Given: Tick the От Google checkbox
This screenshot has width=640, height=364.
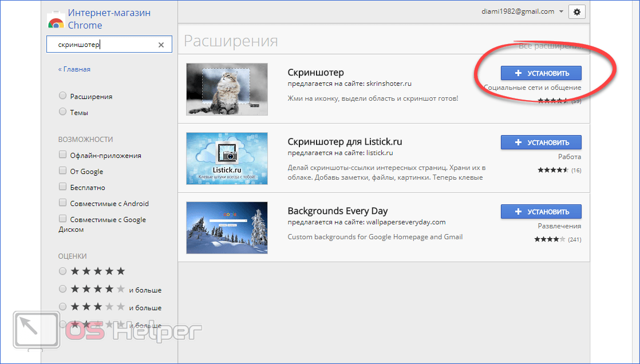Looking at the screenshot, I should pyautogui.click(x=62, y=171).
